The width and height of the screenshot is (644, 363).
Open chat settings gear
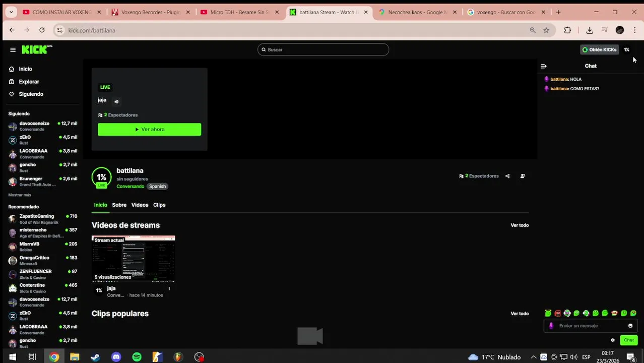point(613,340)
